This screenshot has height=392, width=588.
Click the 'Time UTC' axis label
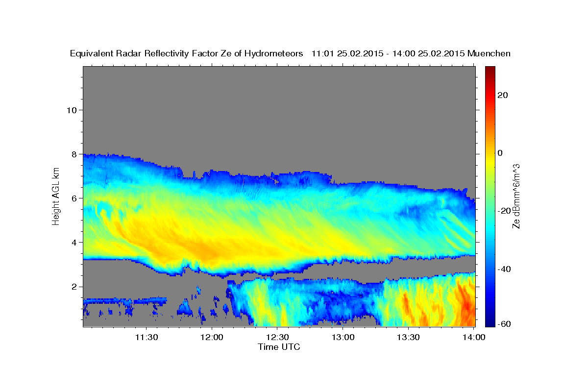tap(279, 347)
